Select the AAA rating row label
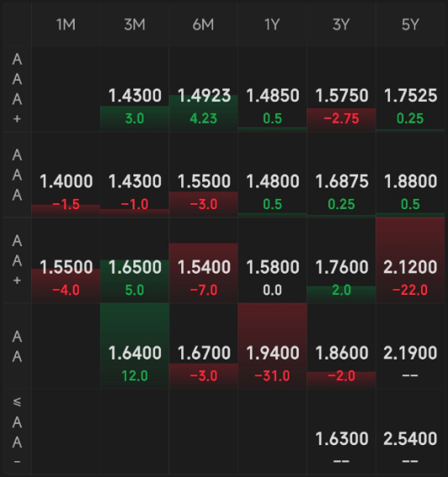Image resolution: width=448 pixels, height=477 pixels. (x=17, y=175)
